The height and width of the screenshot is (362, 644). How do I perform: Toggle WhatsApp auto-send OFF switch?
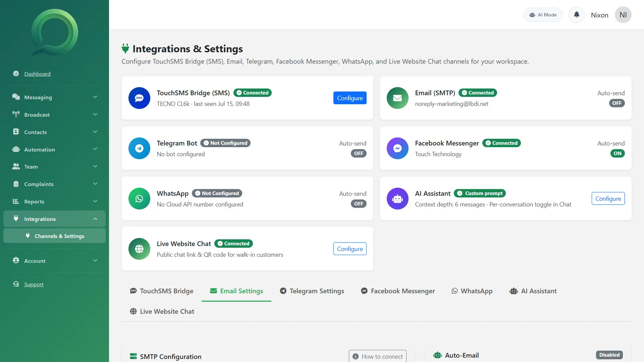coord(359,204)
